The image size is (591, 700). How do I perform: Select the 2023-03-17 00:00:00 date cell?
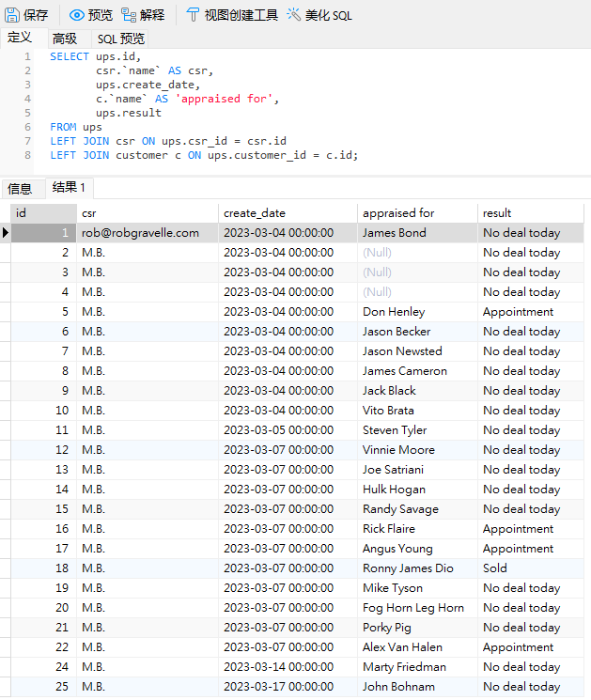(x=288, y=687)
